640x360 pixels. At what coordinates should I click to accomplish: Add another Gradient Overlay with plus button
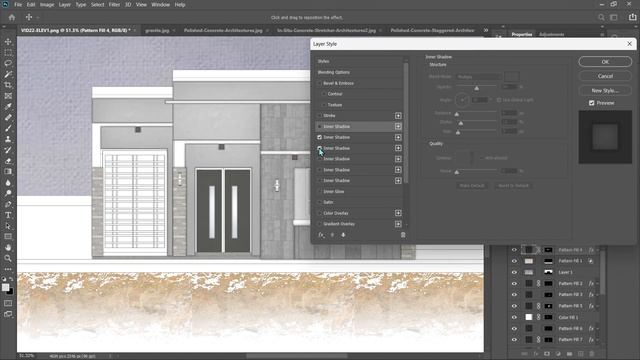pyautogui.click(x=398, y=224)
